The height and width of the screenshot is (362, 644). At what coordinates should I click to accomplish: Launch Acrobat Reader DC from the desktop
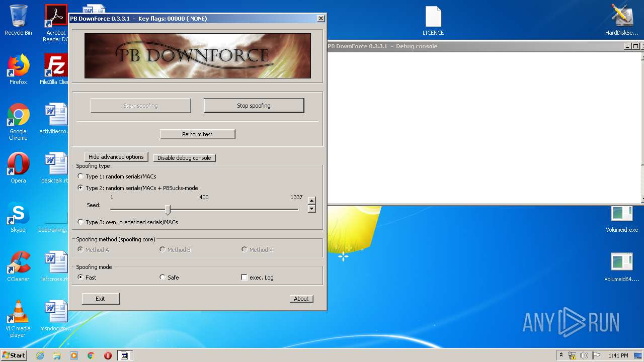click(56, 23)
